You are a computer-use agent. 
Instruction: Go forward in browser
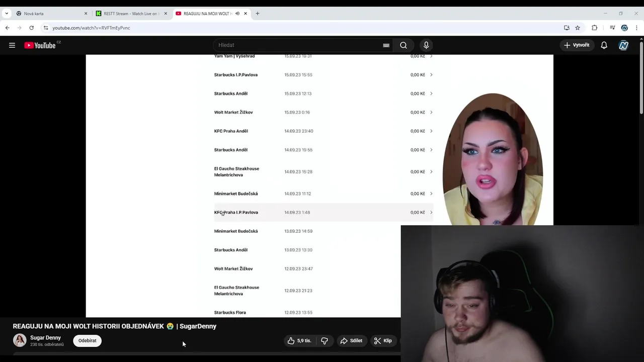point(19,28)
